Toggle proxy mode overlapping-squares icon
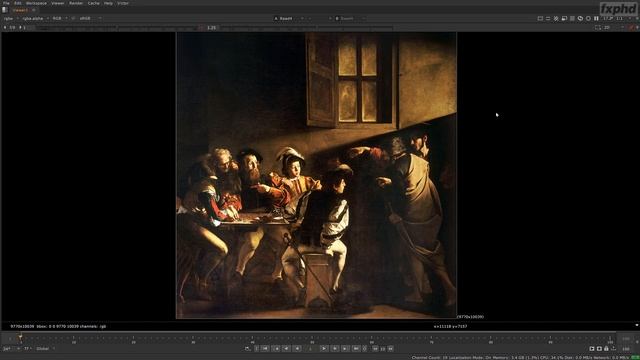This screenshot has height=360, width=640. 564,18
